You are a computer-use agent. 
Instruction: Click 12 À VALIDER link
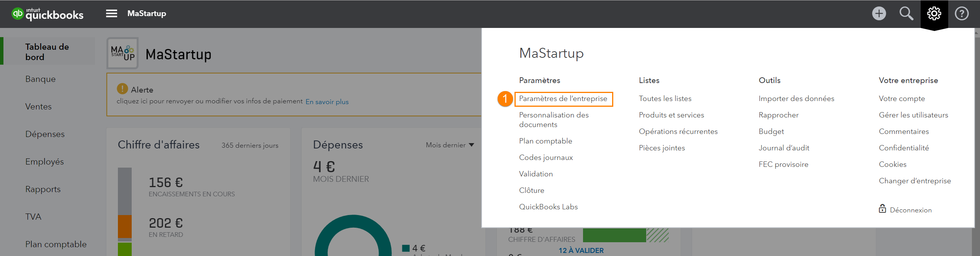click(581, 251)
